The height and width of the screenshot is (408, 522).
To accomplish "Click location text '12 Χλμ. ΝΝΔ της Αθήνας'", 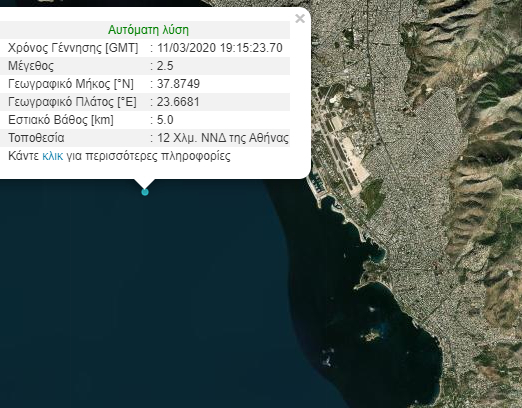I will click(223, 138).
